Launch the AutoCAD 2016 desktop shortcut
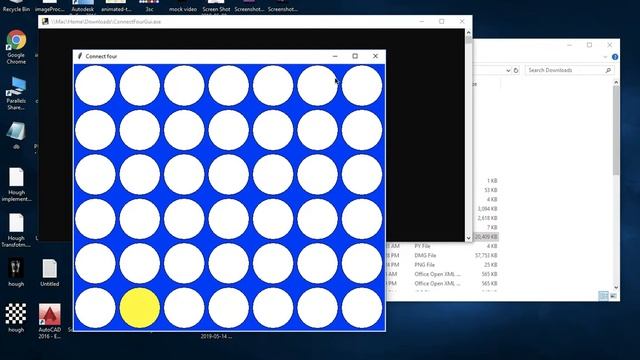This screenshot has width=640, height=360. pos(49,321)
